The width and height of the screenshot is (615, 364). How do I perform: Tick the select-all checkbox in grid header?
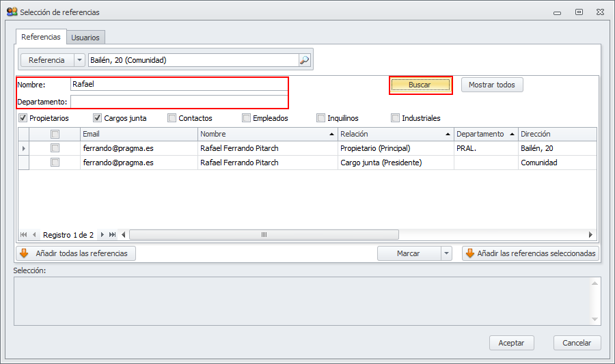tap(55, 134)
